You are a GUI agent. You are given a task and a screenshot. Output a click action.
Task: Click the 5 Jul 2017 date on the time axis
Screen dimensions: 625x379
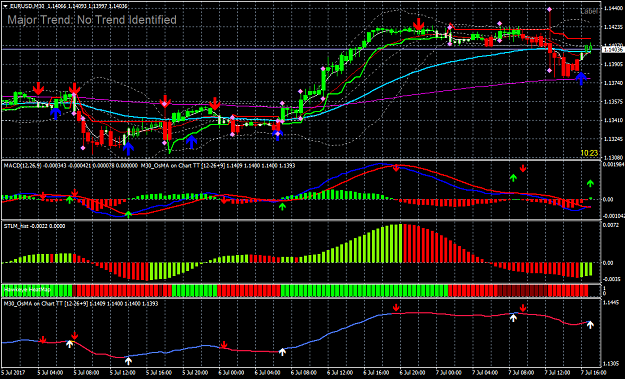(x=14, y=373)
